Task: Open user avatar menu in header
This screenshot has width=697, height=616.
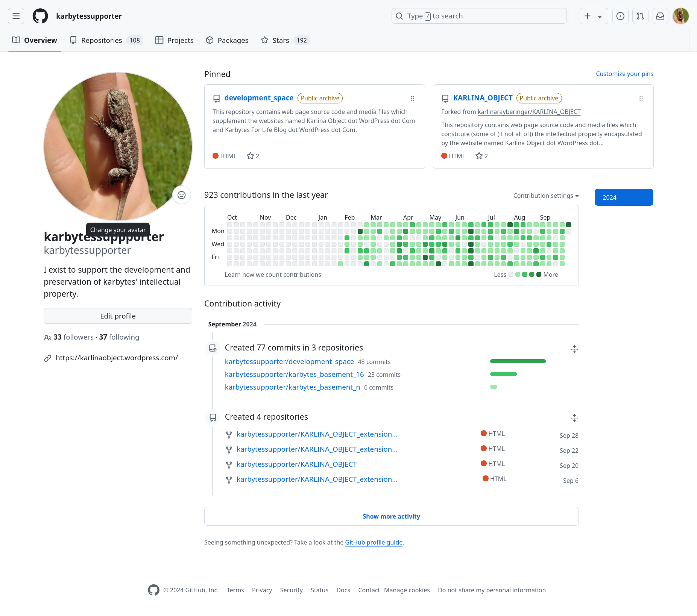Action: click(680, 16)
